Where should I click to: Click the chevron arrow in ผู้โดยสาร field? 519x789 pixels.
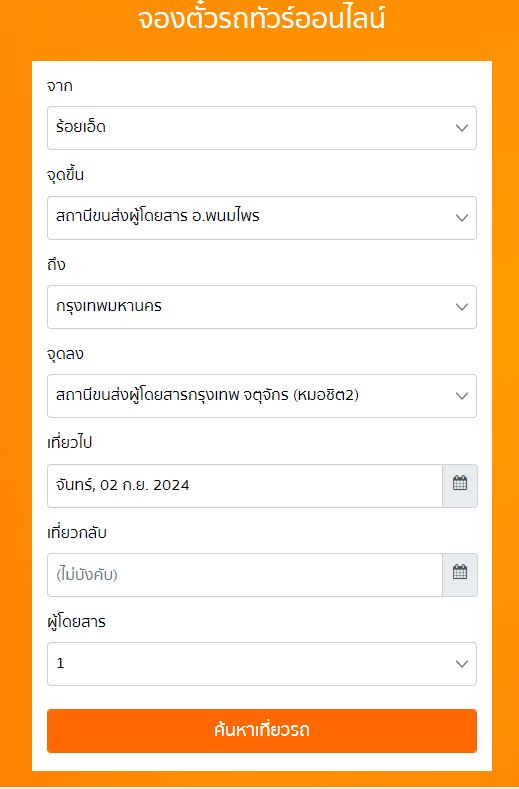(x=462, y=664)
